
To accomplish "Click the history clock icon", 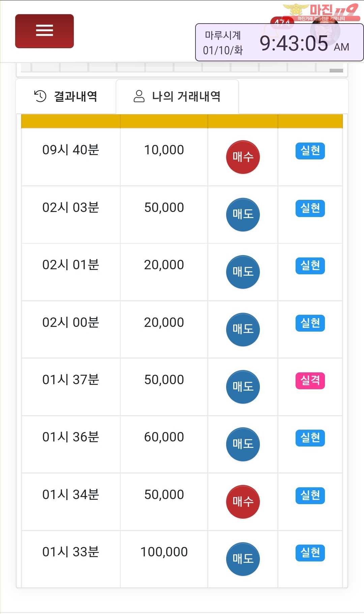I will 40,96.
